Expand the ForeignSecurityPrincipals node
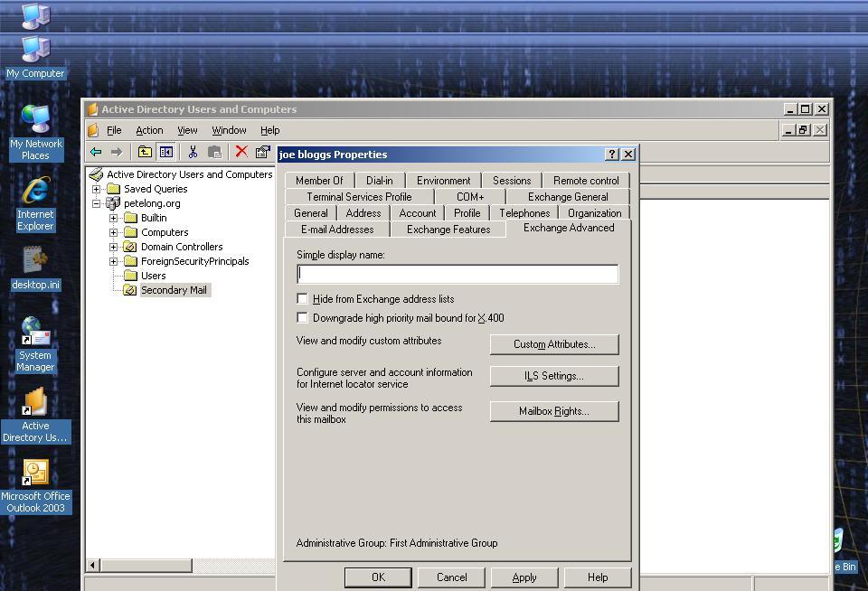This screenshot has width=868, height=591. click(114, 260)
